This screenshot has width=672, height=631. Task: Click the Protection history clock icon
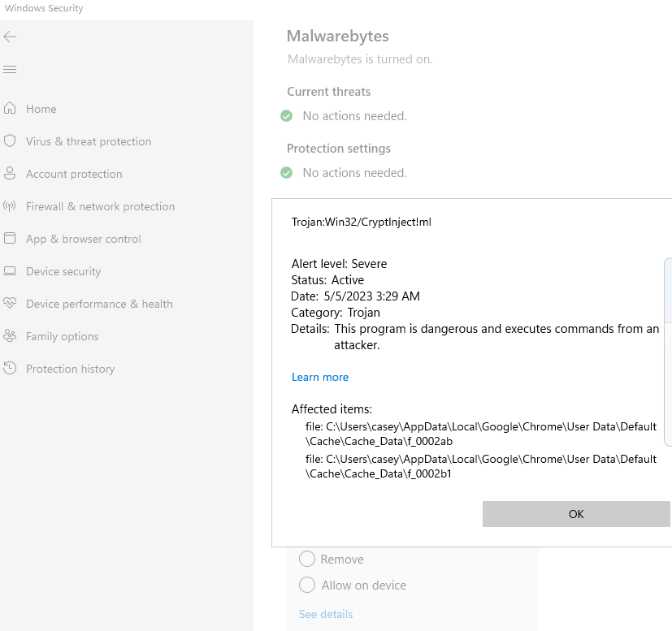(x=10, y=369)
